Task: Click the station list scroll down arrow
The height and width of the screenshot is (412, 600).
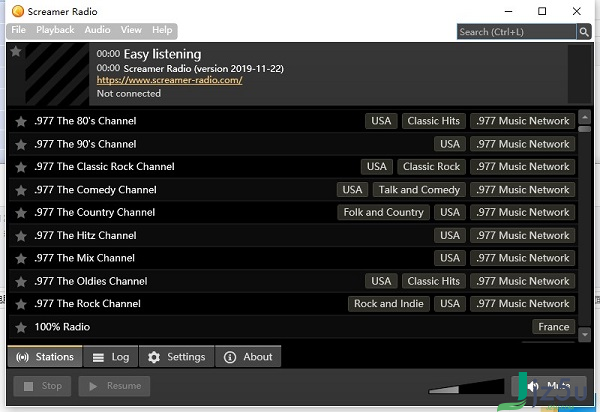Action: click(585, 334)
